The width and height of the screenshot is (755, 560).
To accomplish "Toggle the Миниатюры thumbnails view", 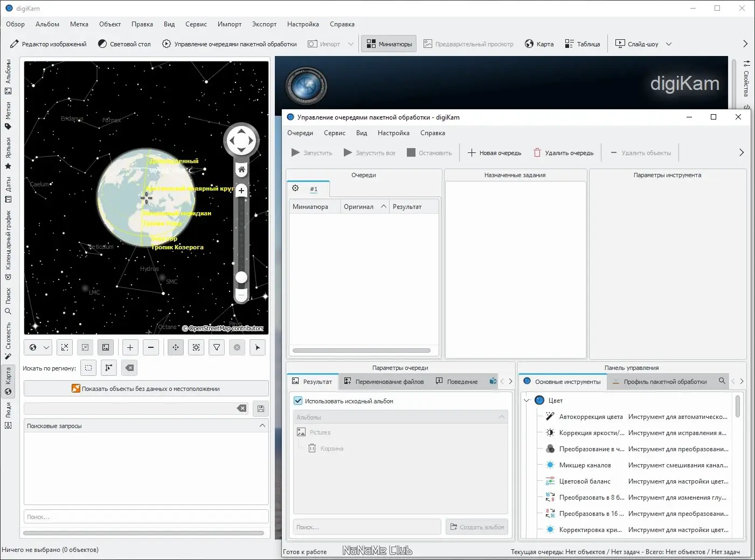I will [x=389, y=44].
